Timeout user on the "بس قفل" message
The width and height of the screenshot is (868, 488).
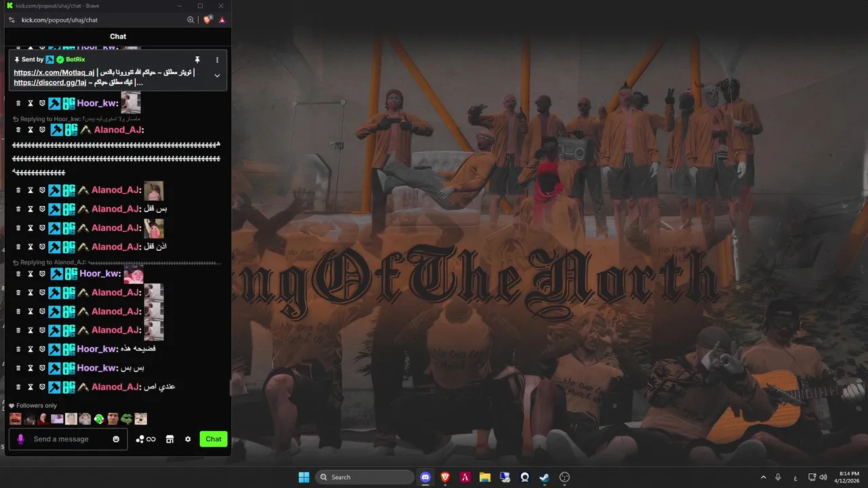(x=30, y=209)
